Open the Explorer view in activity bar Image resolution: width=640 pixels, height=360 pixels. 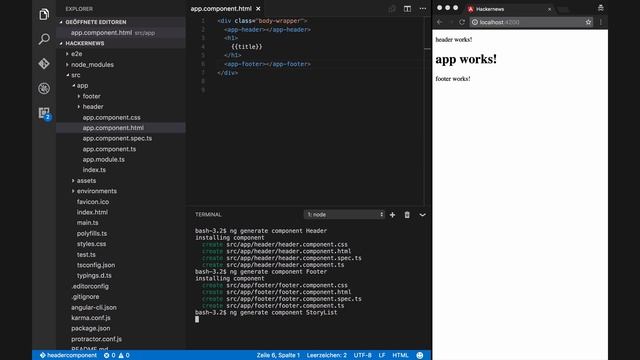point(44,15)
